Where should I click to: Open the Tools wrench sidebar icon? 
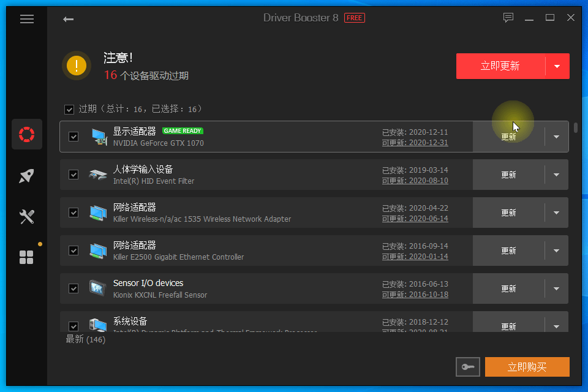pyautogui.click(x=26, y=217)
